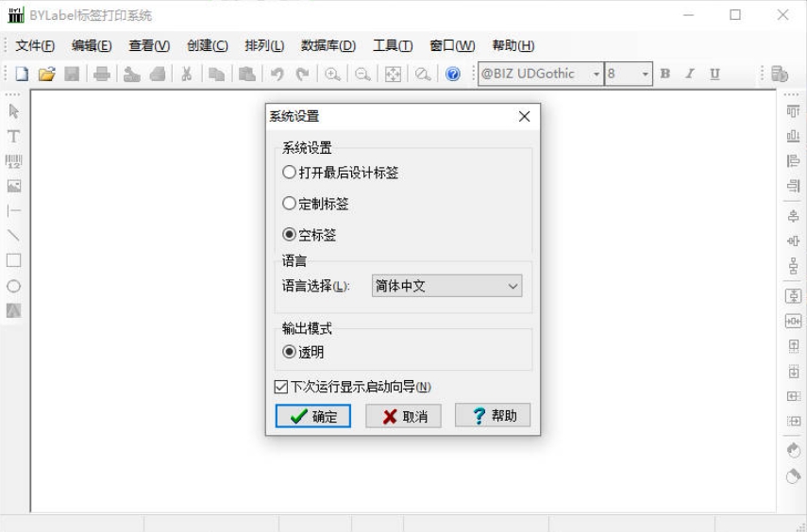Viewport: 807px width, 532px height.
Task: Open the 查看(V) menu
Action: point(149,46)
